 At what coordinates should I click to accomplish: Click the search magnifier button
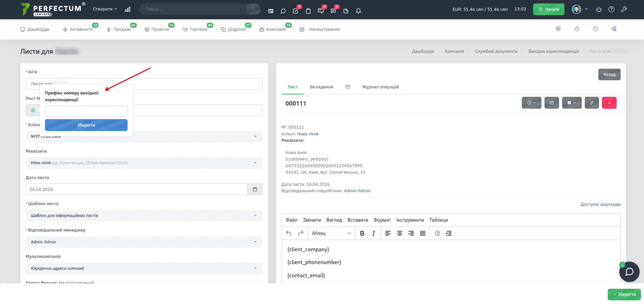[x=253, y=9]
